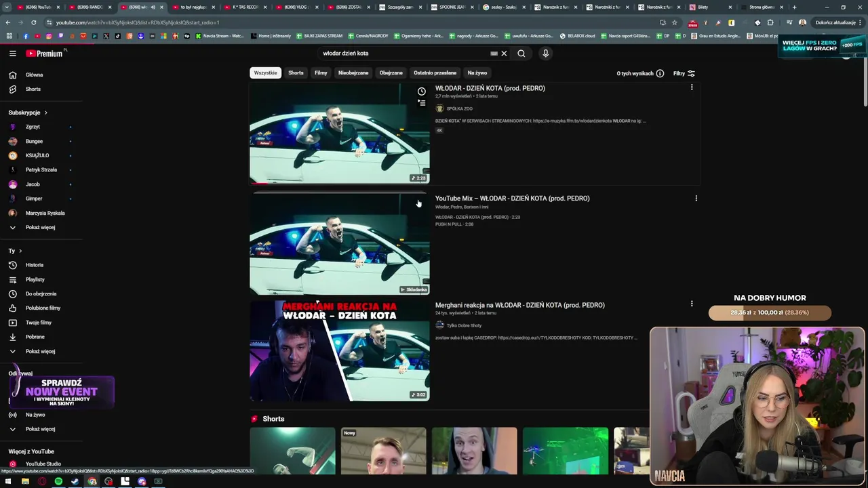Open title YouTube Mix – WŁODAR - DZIEŃ KOTA
The image size is (868, 488).
coord(512,199)
